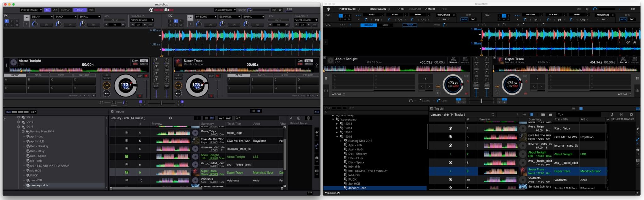Toggle the REC button in left window
The image size is (644, 200).
pyautogui.click(x=91, y=10)
